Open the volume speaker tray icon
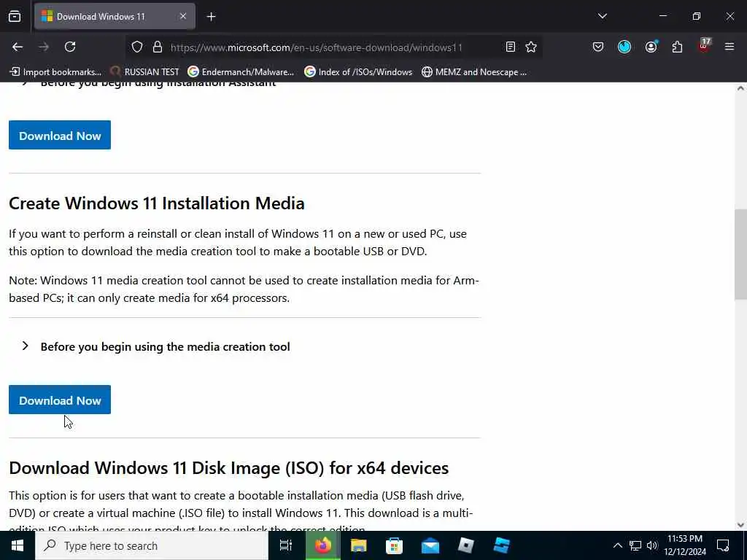Viewport: 747px width, 560px height. (652, 545)
